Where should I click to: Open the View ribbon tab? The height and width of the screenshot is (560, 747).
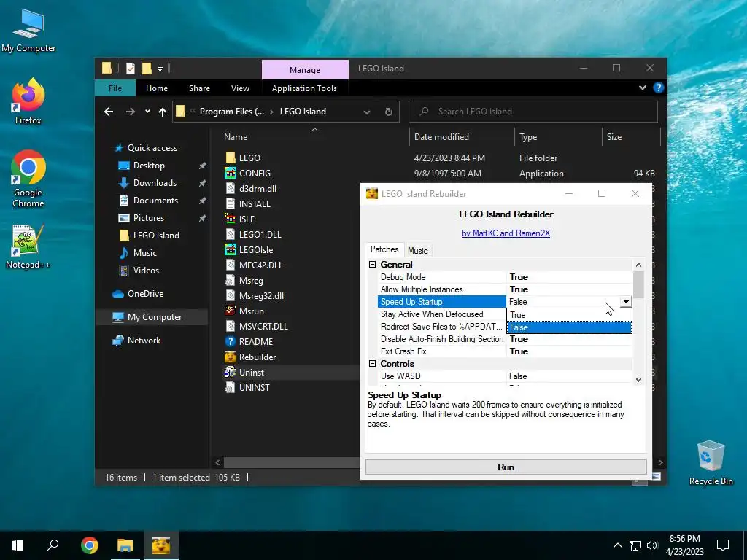[240, 88]
